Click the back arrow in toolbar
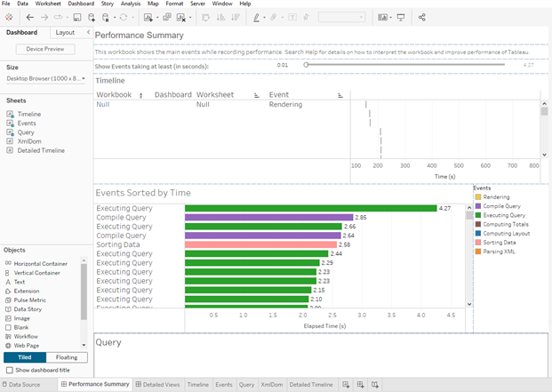Screen dimensions: 552x392 (29, 17)
